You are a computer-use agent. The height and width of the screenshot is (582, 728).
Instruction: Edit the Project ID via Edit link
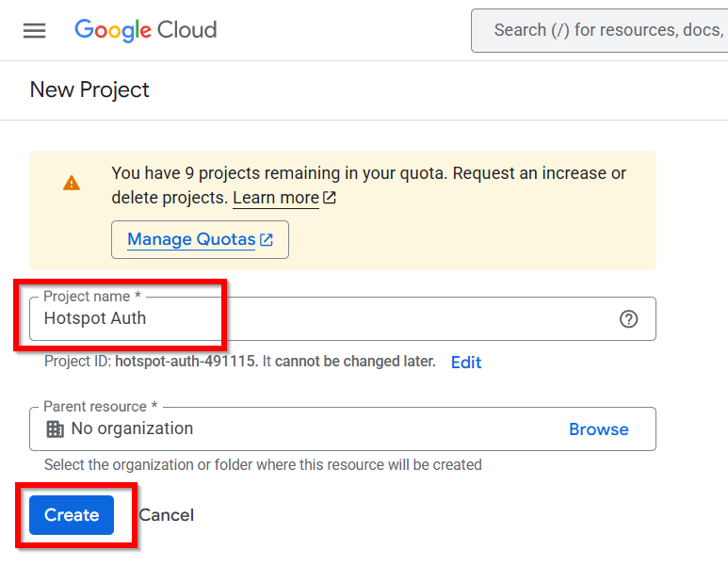(x=466, y=363)
